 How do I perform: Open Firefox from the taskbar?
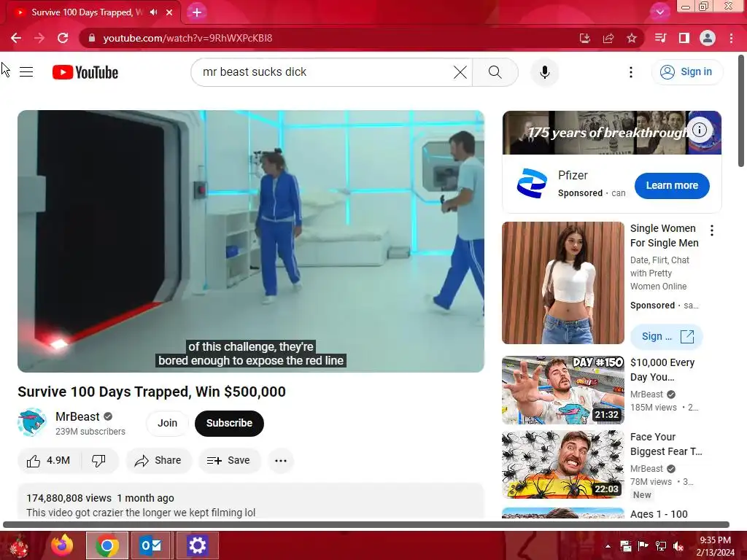click(62, 545)
